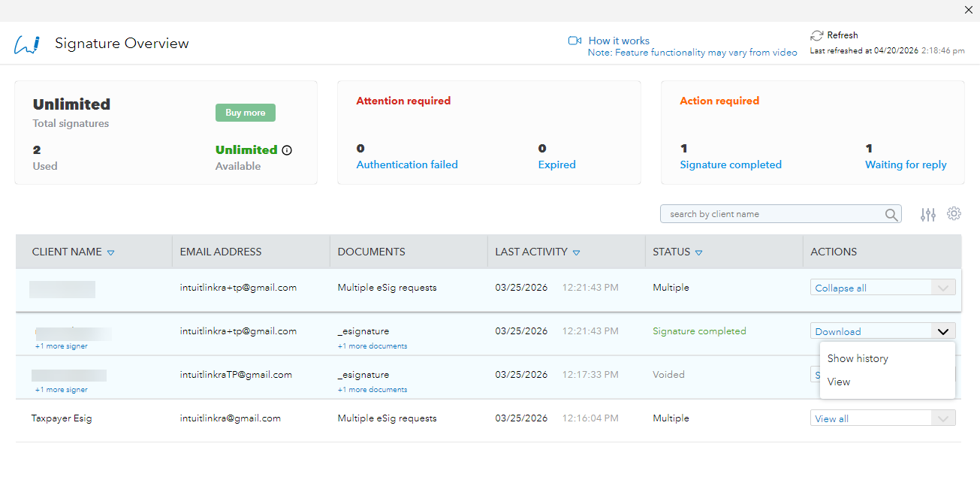Image resolution: width=980 pixels, height=492 pixels.
Task: Click the Voided status cell
Action: click(x=668, y=375)
